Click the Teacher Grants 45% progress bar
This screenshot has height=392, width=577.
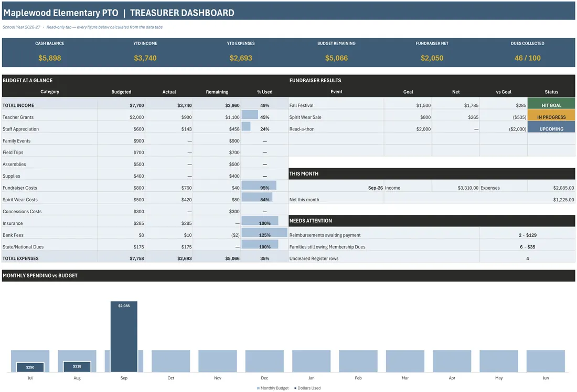pos(250,115)
